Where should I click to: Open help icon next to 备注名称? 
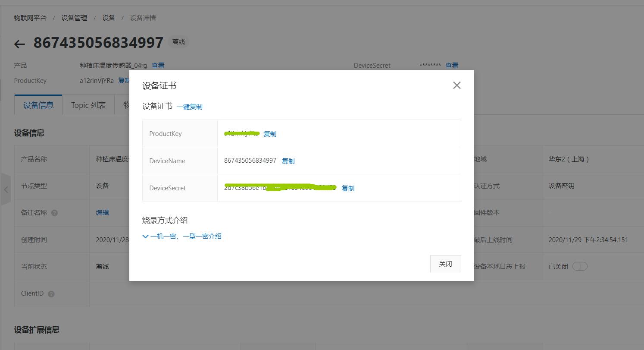[54, 213]
